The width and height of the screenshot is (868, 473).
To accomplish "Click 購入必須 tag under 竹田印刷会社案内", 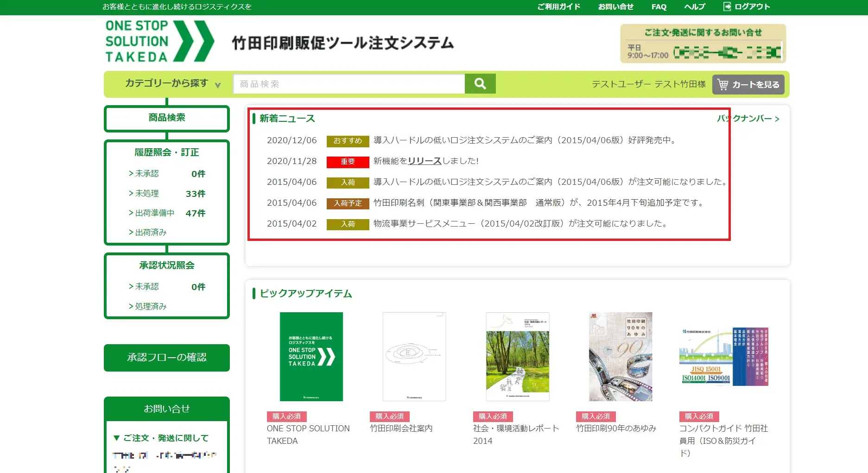I will coord(390,416).
